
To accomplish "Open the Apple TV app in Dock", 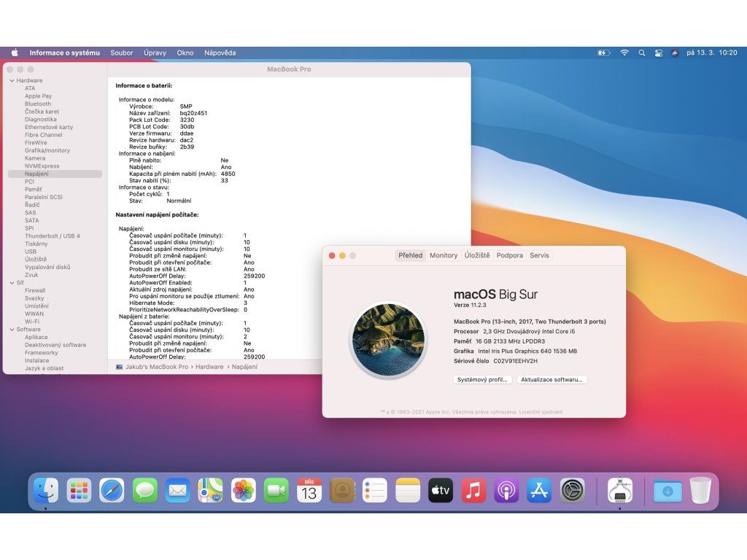I will click(x=441, y=491).
